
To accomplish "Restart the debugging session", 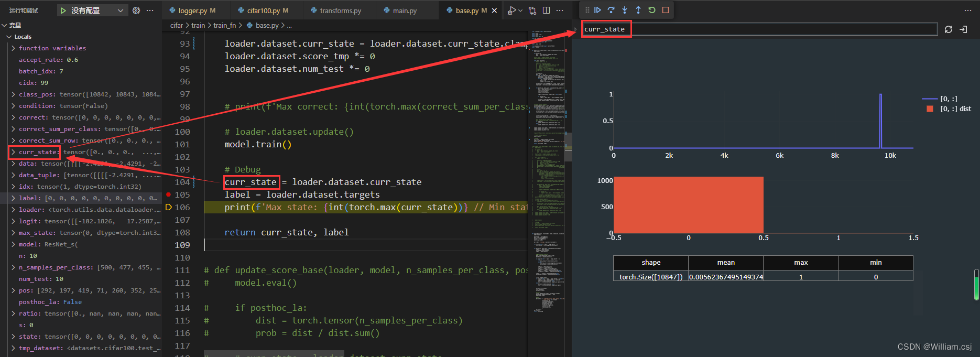I will (x=652, y=10).
